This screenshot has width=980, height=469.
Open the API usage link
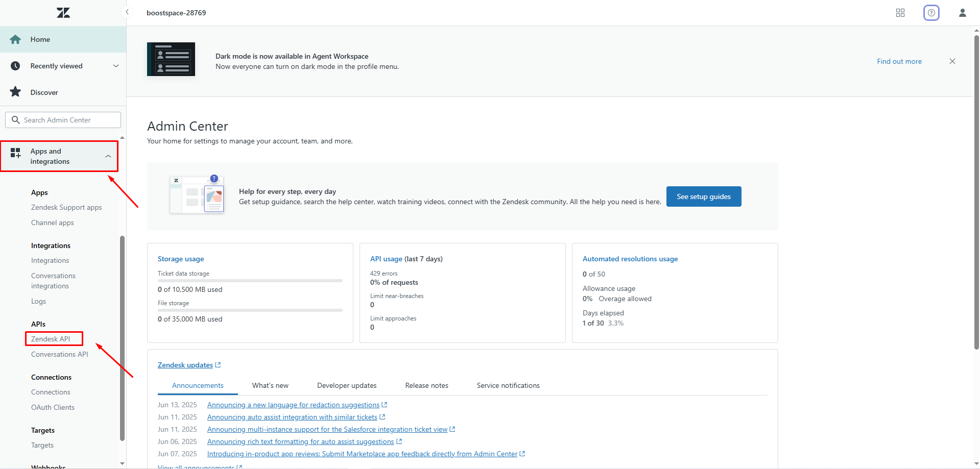(386, 259)
